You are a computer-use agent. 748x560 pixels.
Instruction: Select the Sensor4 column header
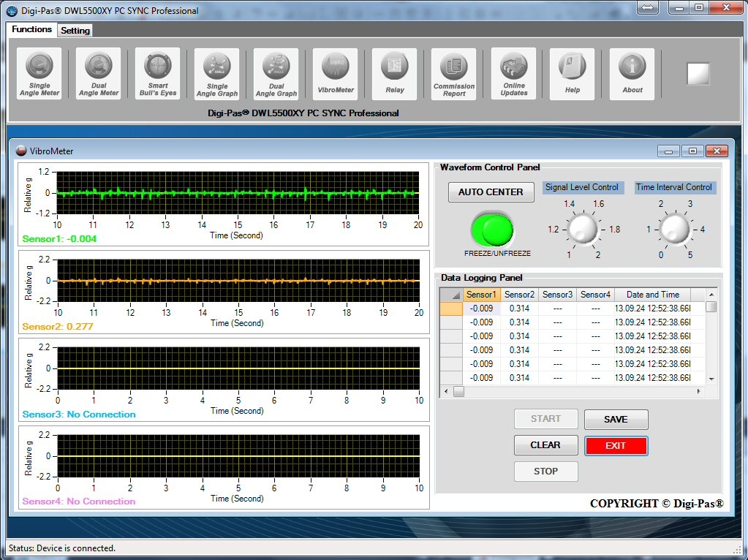pos(595,295)
